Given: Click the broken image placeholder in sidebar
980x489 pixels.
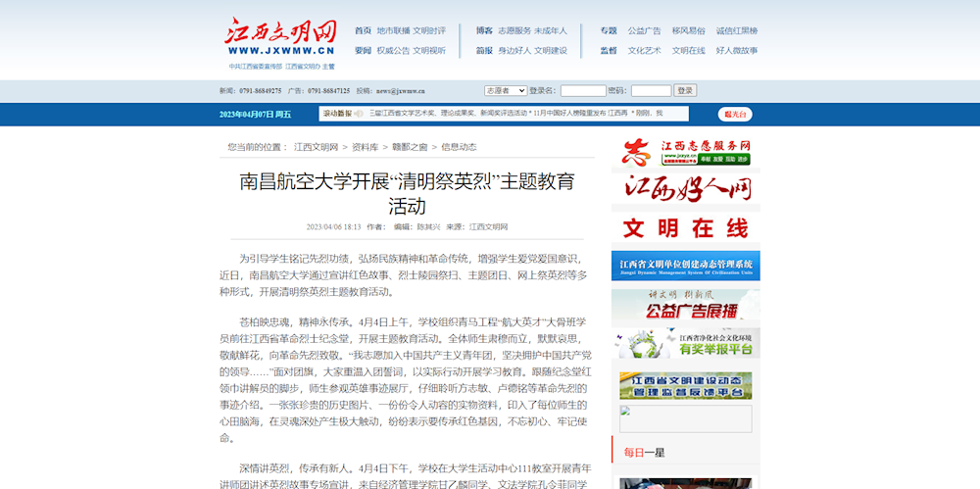Looking at the screenshot, I should [x=685, y=418].
